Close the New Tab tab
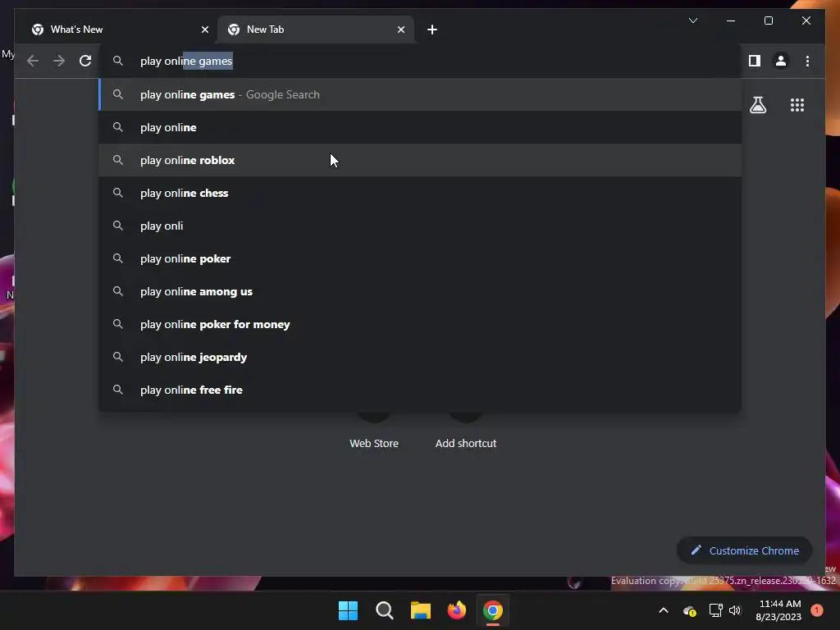This screenshot has width=840, height=630. [400, 30]
